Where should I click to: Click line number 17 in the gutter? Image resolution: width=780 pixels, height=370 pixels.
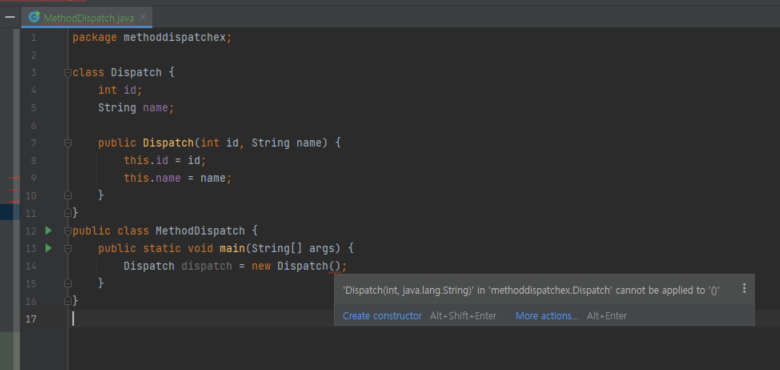pyautogui.click(x=31, y=319)
